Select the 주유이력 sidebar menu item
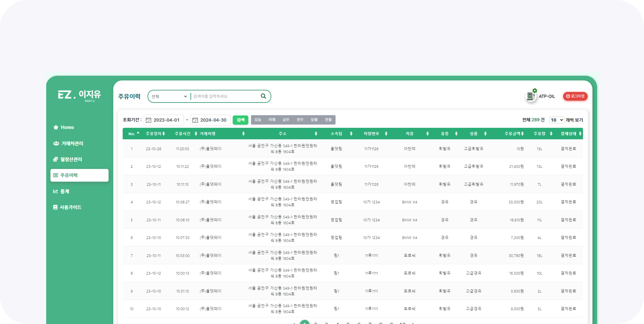The width and height of the screenshot is (644, 324). pos(79,175)
